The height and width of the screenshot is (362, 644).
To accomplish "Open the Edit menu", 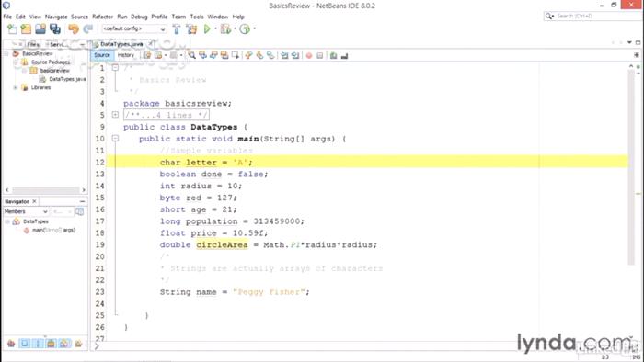I will point(20,17).
